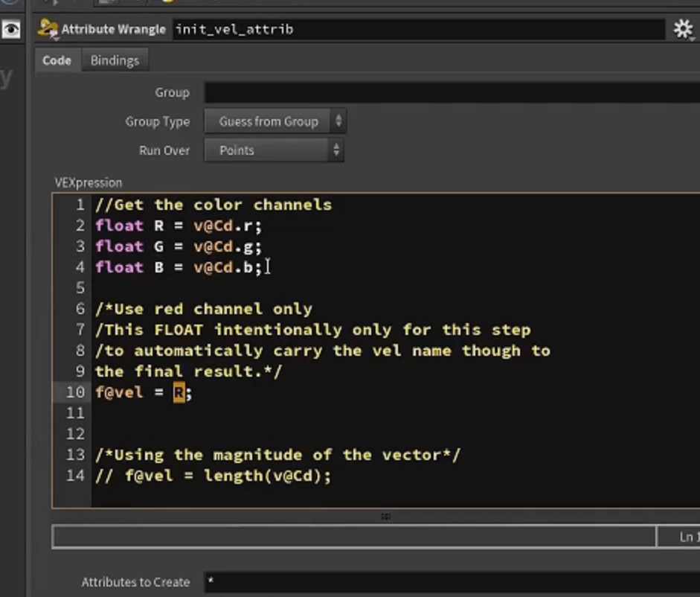The image size is (700, 597).
Task: Click the f@vel text on line 10
Action: coord(119,392)
